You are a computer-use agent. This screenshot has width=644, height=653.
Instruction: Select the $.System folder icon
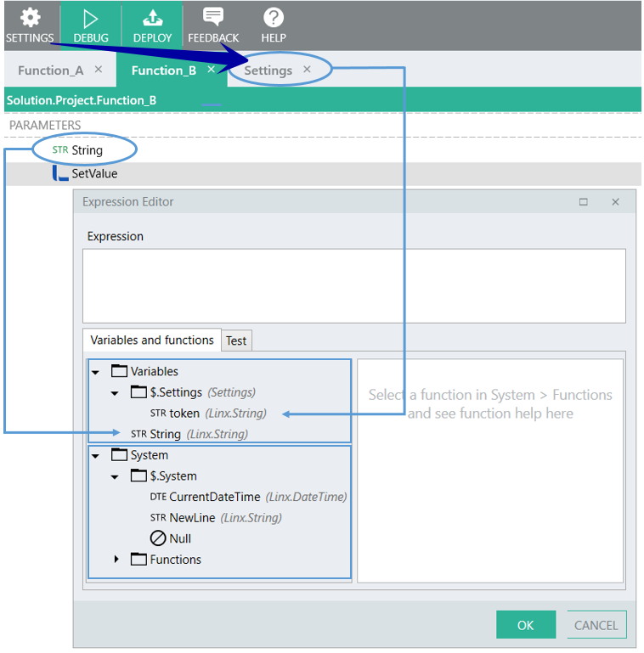(x=138, y=476)
